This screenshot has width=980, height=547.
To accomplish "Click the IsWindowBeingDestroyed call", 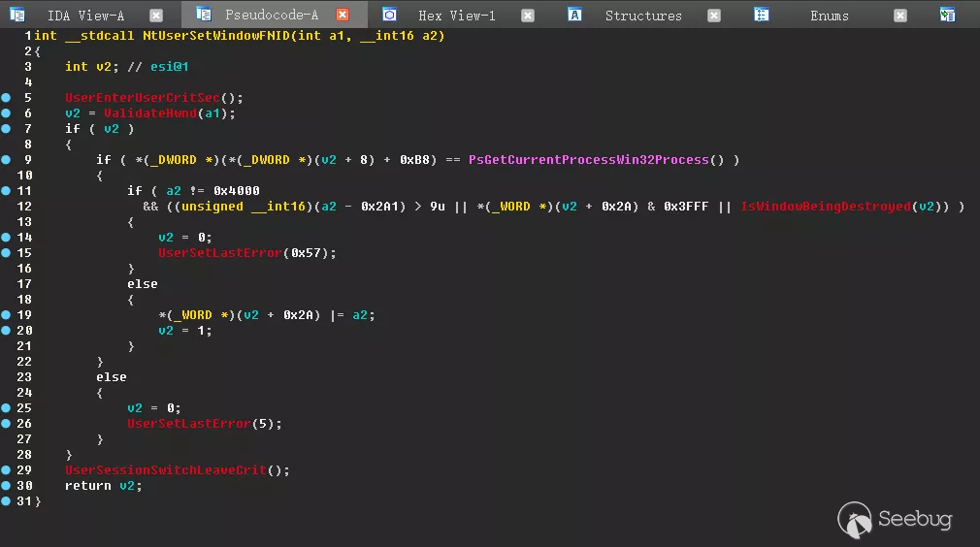I will [826, 206].
